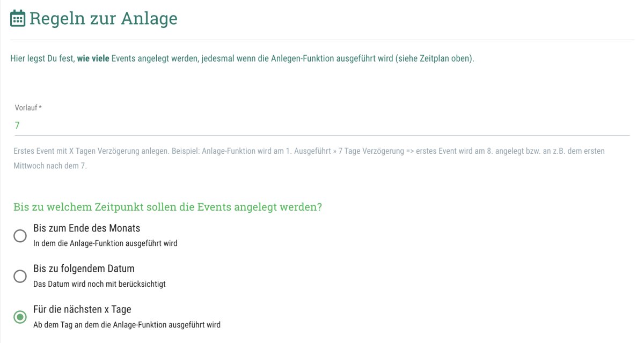
Task: Click the Regeln zur Anlage heading text
Action: point(103,19)
